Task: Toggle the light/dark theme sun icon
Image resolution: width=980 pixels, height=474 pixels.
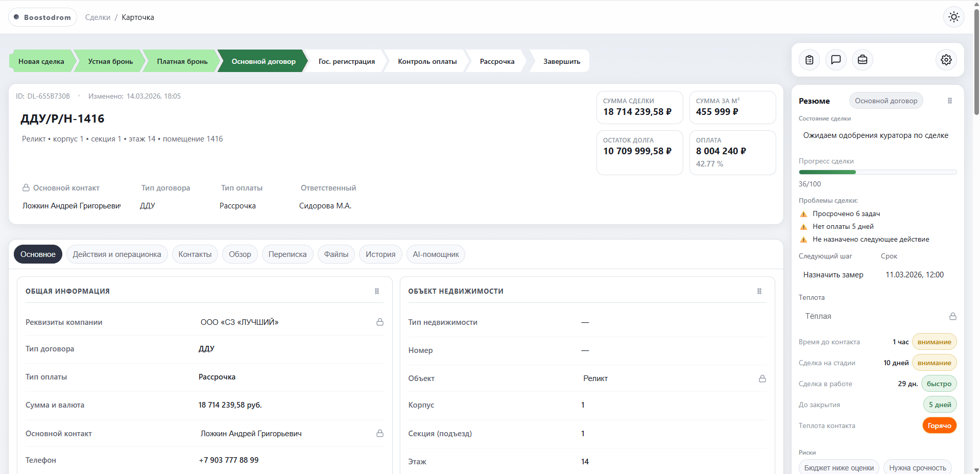Action: click(953, 17)
